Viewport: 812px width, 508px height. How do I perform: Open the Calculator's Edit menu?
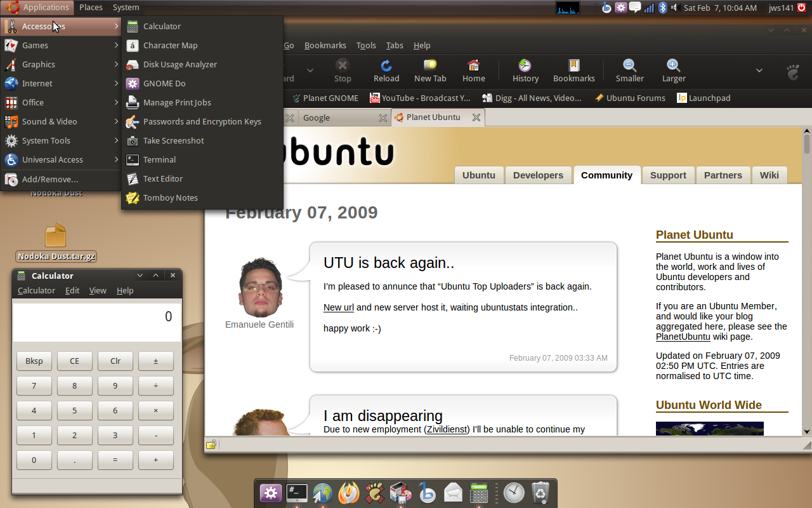(72, 290)
